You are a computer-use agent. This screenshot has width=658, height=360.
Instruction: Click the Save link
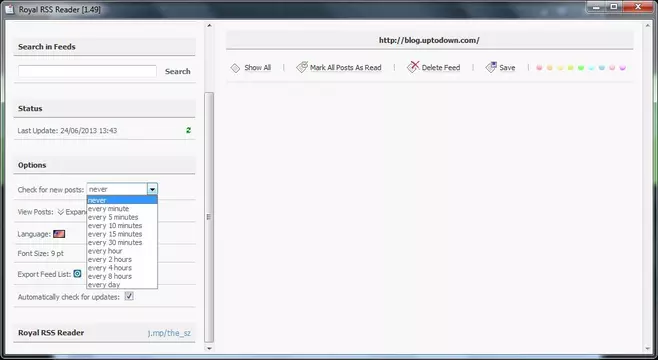point(507,68)
